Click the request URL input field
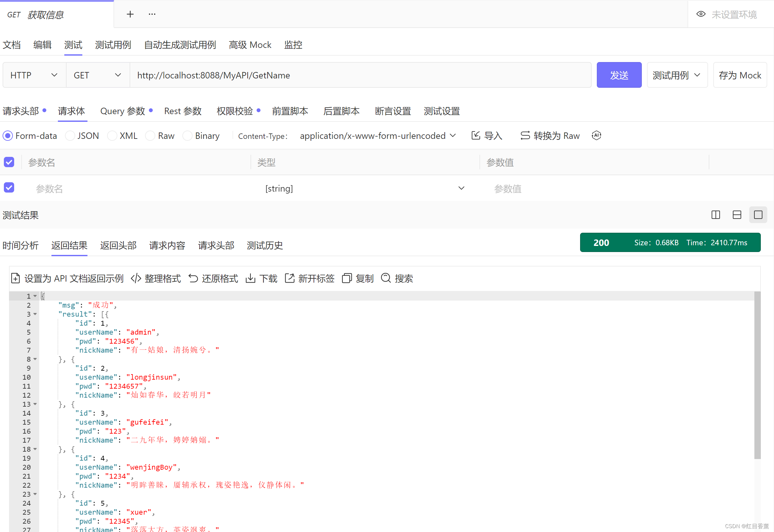The width and height of the screenshot is (774, 532). point(360,75)
